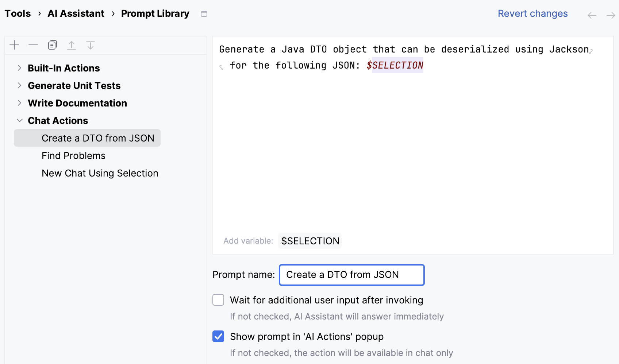Open Tools from the breadcrumb
The width and height of the screenshot is (619, 364).
tap(18, 13)
